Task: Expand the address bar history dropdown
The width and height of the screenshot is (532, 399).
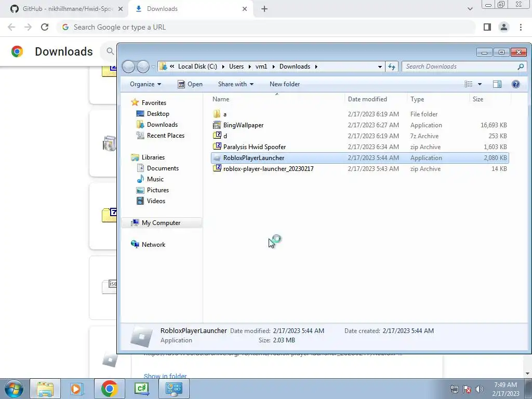Action: [x=380, y=67]
